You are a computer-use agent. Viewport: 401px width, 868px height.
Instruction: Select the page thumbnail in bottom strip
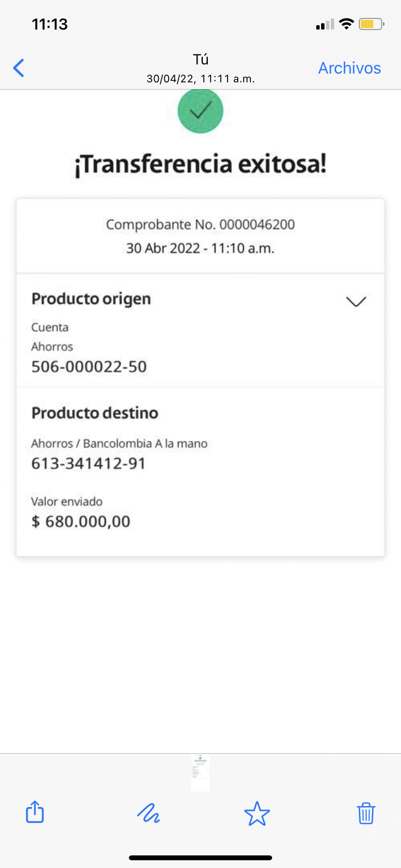(200, 773)
